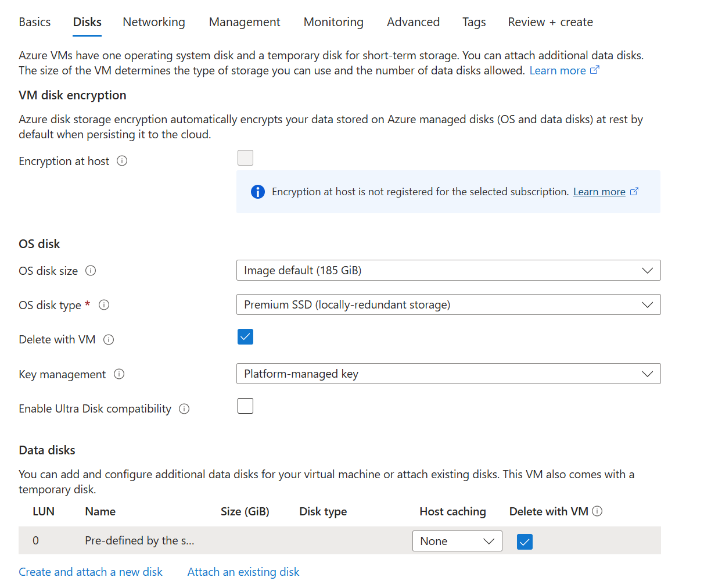Click the Ultra Disk compatibility info icon
704x588 pixels.
tap(184, 408)
